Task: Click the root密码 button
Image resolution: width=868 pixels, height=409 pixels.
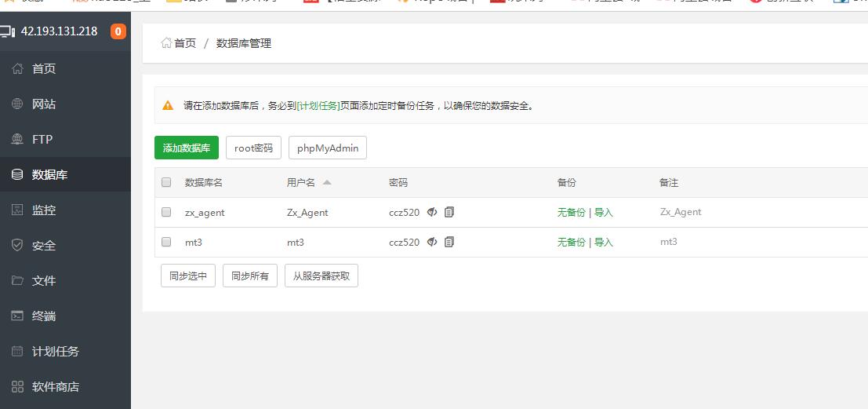Action: click(253, 148)
